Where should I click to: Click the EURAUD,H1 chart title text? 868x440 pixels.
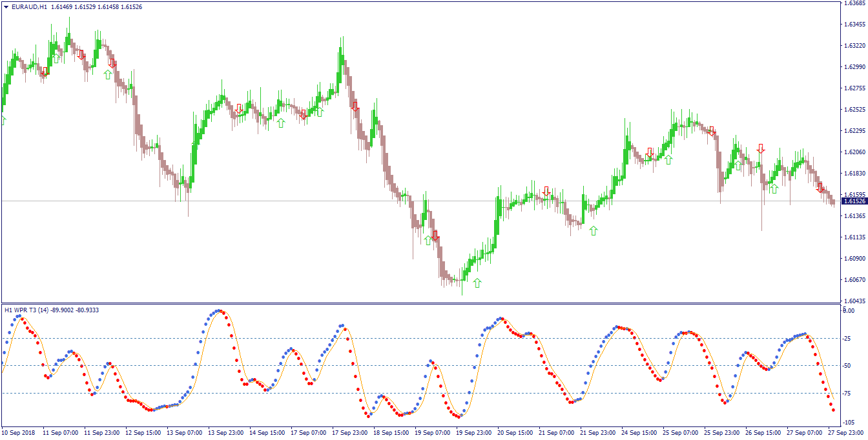click(29, 7)
